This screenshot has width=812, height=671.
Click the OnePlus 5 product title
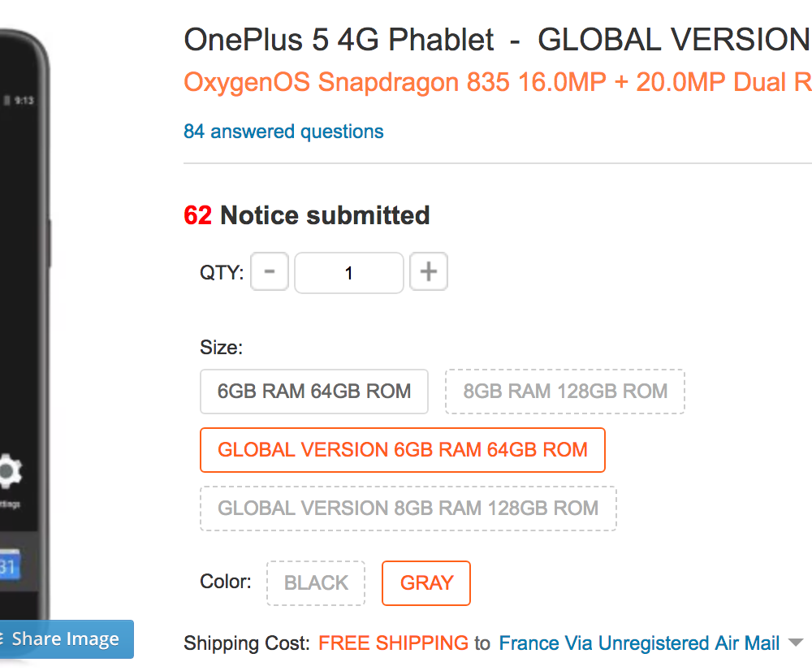[x=497, y=40]
